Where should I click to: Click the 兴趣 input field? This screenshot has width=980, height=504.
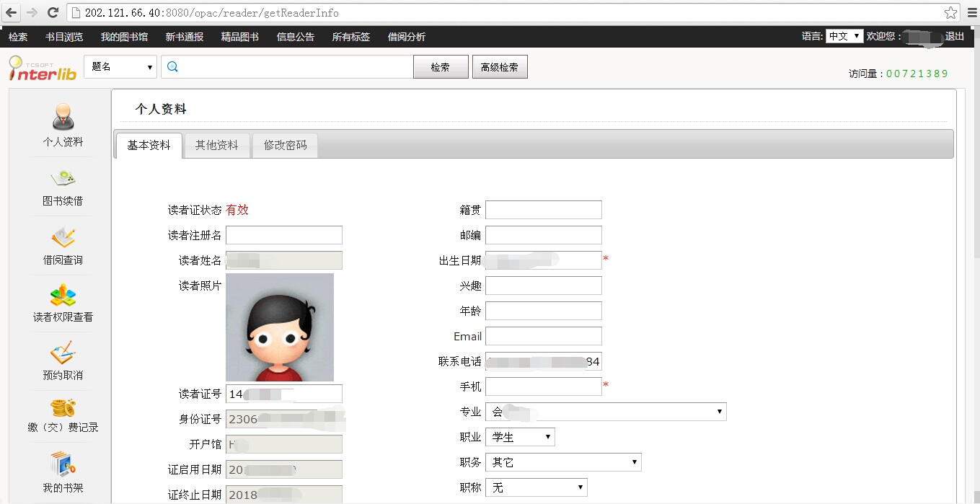pyautogui.click(x=544, y=286)
